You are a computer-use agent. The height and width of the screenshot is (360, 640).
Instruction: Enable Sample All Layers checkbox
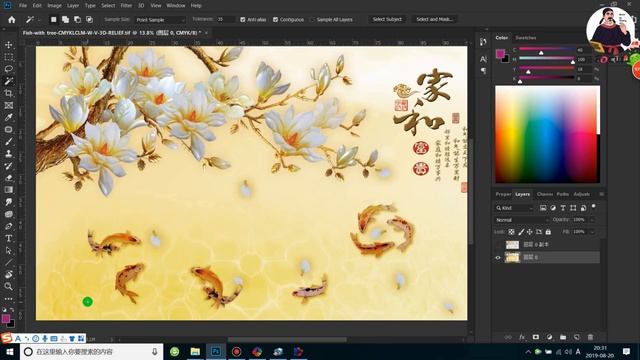point(313,20)
